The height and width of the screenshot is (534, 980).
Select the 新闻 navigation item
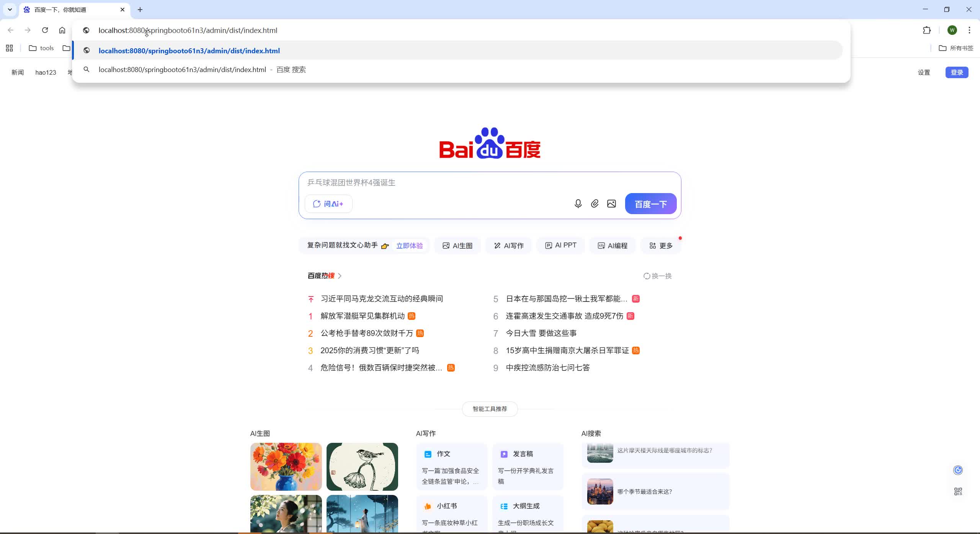pos(17,72)
